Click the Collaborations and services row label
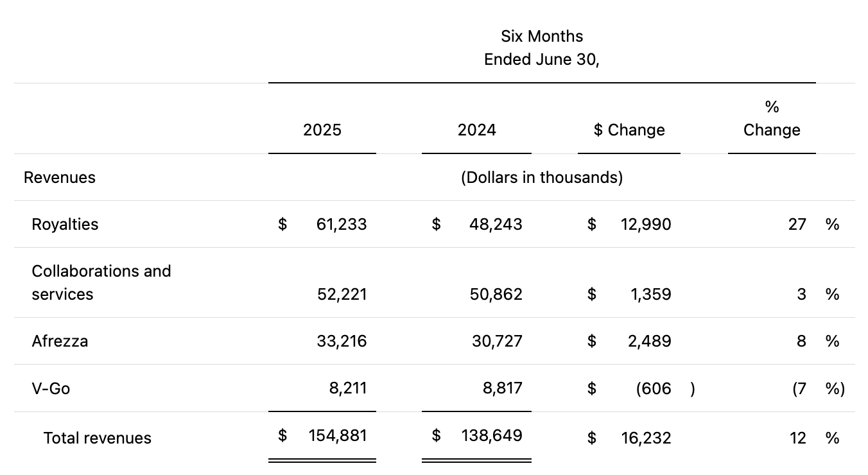 101,282
